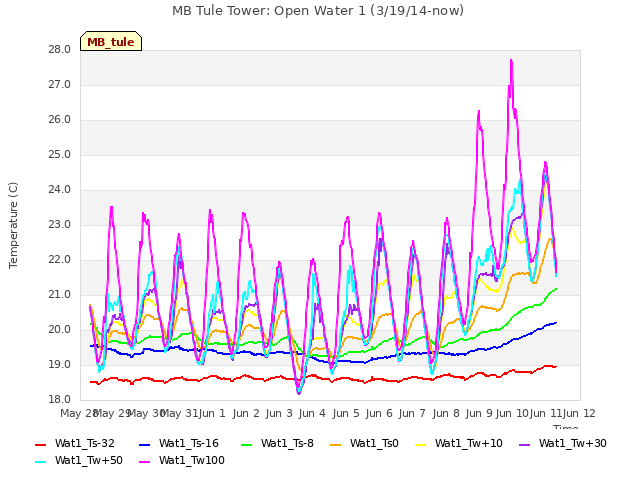Click the Jun 8 x-axis date label
640x480 pixels.
point(446,413)
